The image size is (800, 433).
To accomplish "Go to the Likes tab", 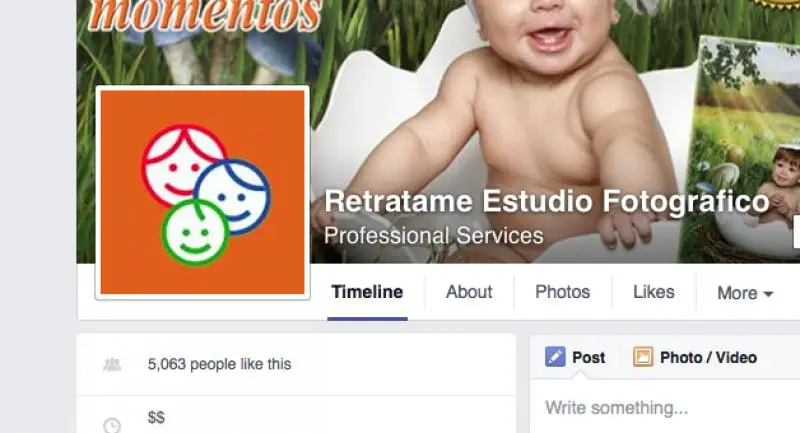I will click(x=654, y=292).
